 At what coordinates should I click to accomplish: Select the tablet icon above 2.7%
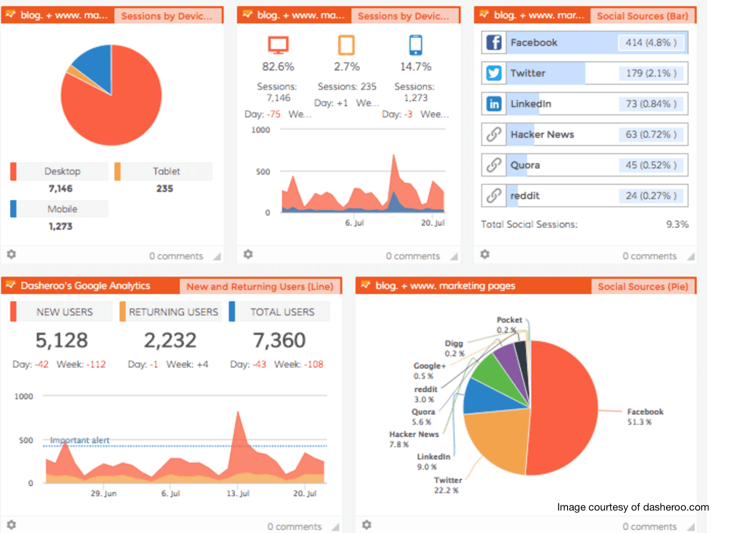tap(347, 45)
